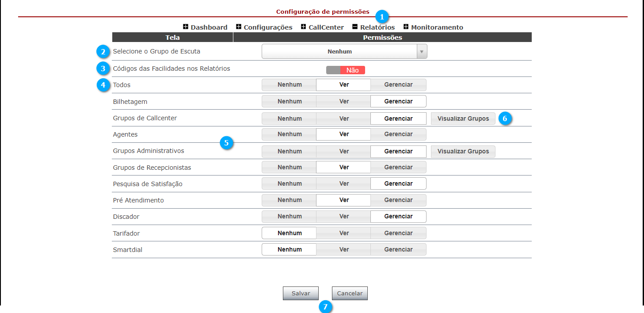Set Grupos Administrativos to Nenhum
Screen dimensions: 644x313
[290, 151]
